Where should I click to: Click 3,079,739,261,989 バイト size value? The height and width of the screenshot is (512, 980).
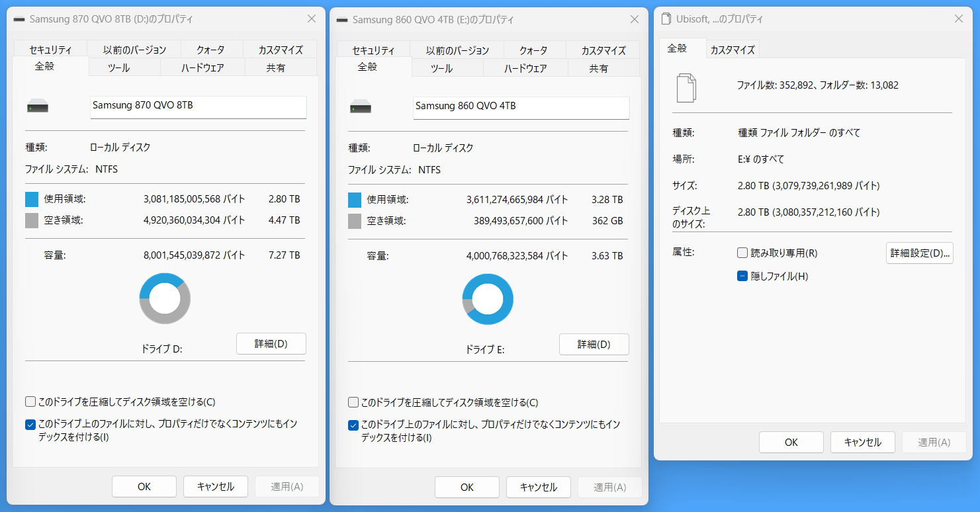[825, 186]
